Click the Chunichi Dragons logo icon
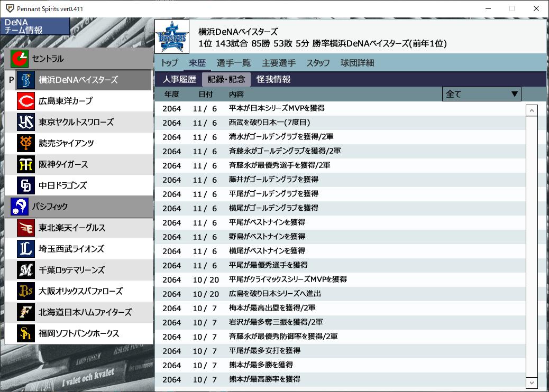The width and height of the screenshot is (549, 392). [26, 185]
